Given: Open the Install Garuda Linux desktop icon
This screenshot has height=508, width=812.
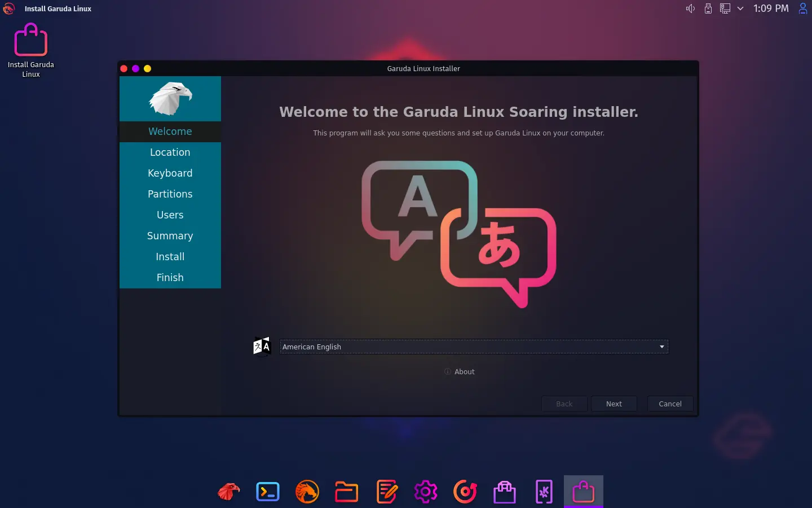Looking at the screenshot, I should pyautogui.click(x=30, y=50).
